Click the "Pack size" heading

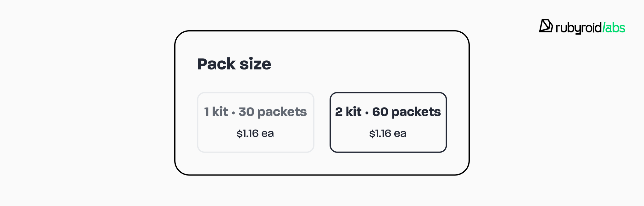(234, 64)
